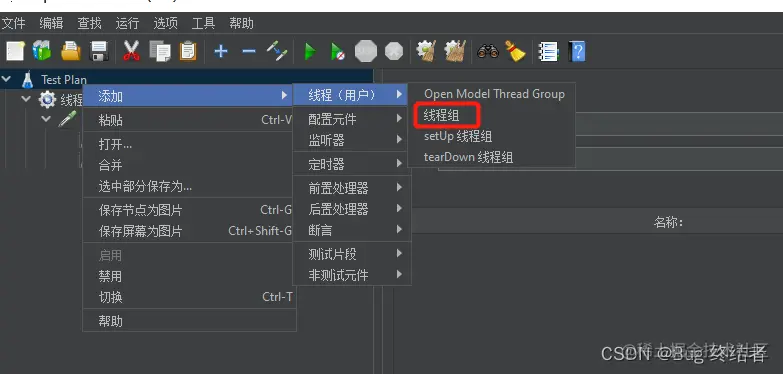This screenshot has width=783, height=374.
Task: Open the 工具 menu
Action: pos(203,23)
